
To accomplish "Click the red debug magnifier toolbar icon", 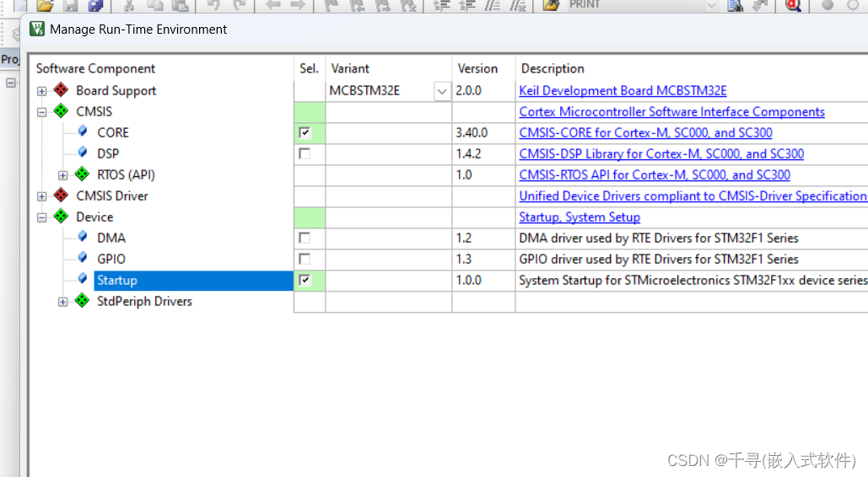I will [793, 6].
